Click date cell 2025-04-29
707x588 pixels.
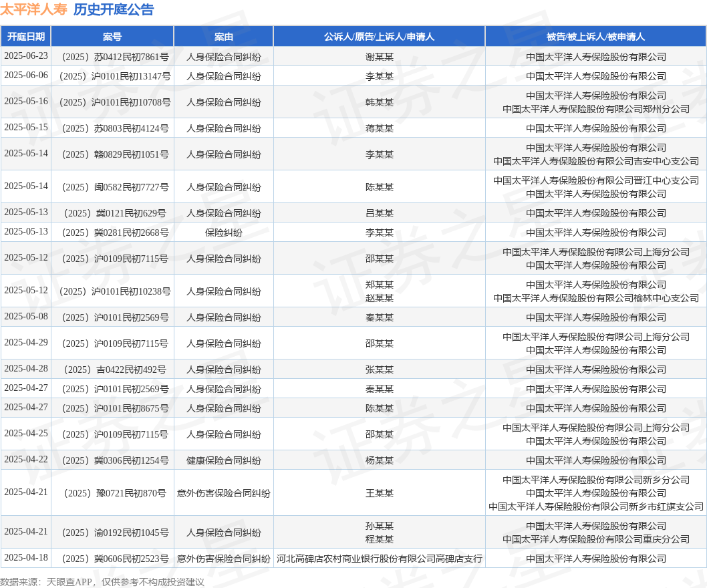[25, 343]
